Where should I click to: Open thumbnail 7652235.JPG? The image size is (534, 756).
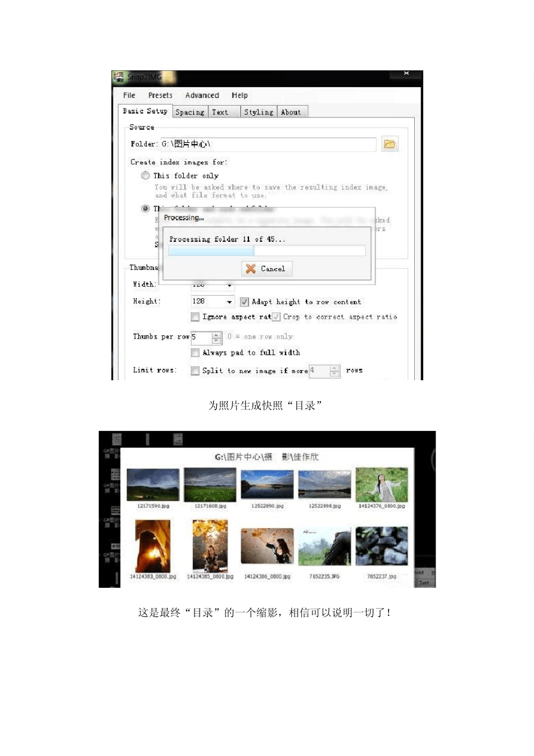coord(324,546)
